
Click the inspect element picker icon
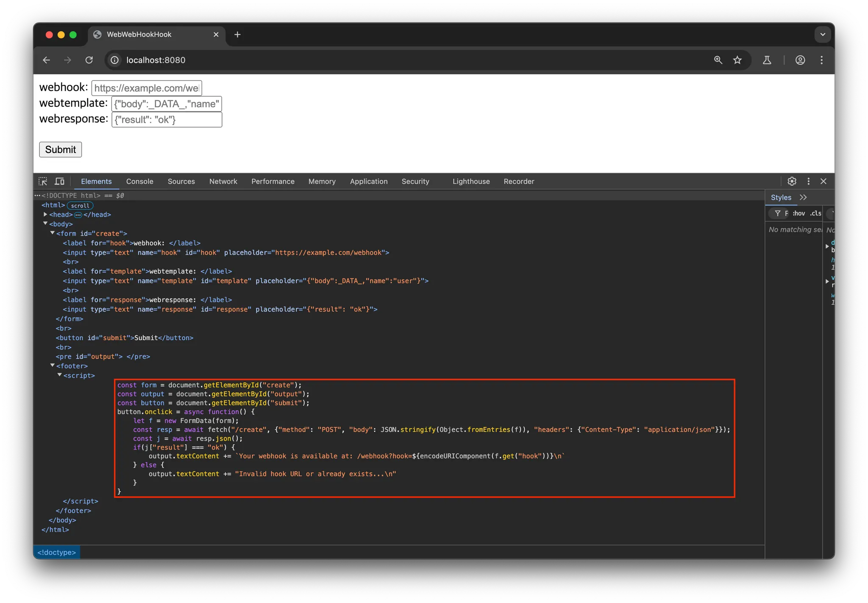(43, 181)
